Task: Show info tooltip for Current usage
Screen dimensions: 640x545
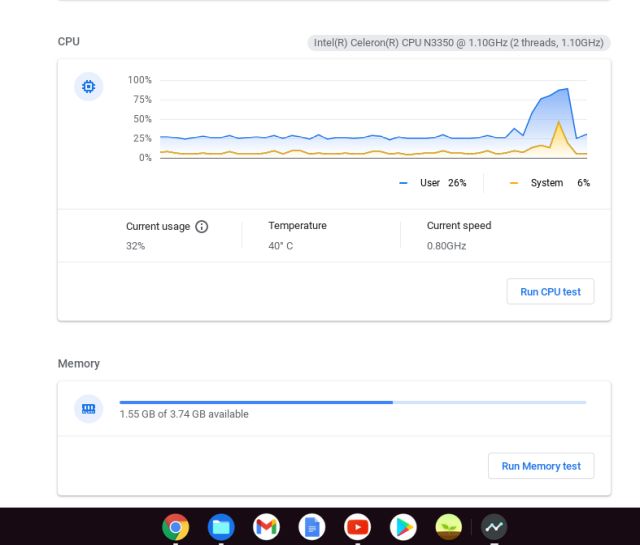Action: click(202, 227)
